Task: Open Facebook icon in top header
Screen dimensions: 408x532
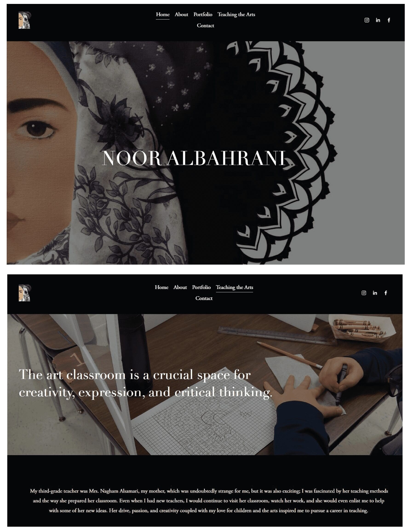Action: pyautogui.click(x=389, y=20)
